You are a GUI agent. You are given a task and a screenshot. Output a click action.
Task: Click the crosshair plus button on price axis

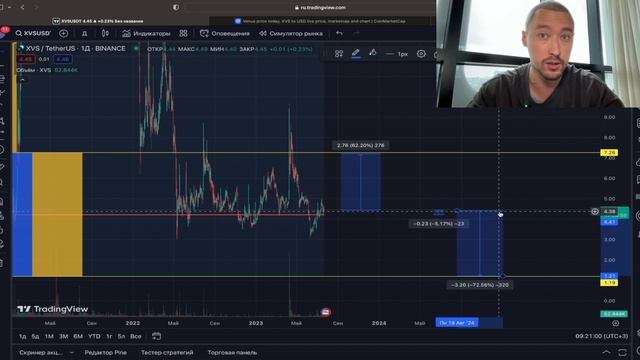595,211
